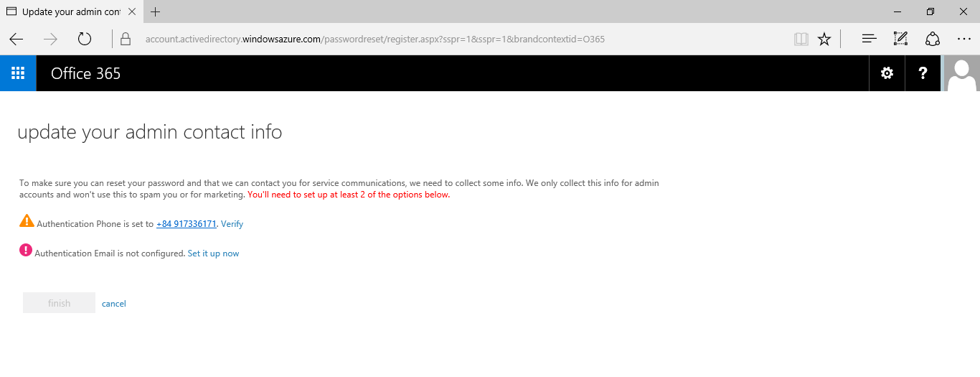Click the +84 phone number link

pyautogui.click(x=187, y=224)
